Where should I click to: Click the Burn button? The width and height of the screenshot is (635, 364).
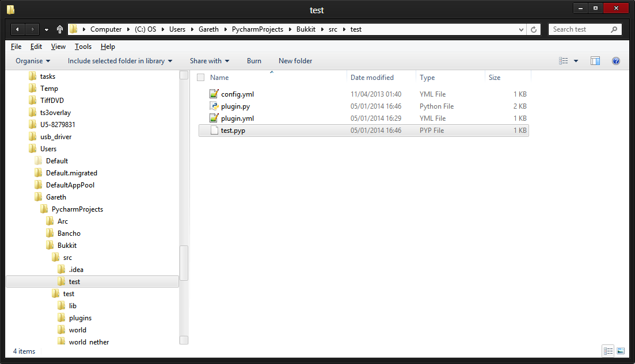[x=254, y=61]
